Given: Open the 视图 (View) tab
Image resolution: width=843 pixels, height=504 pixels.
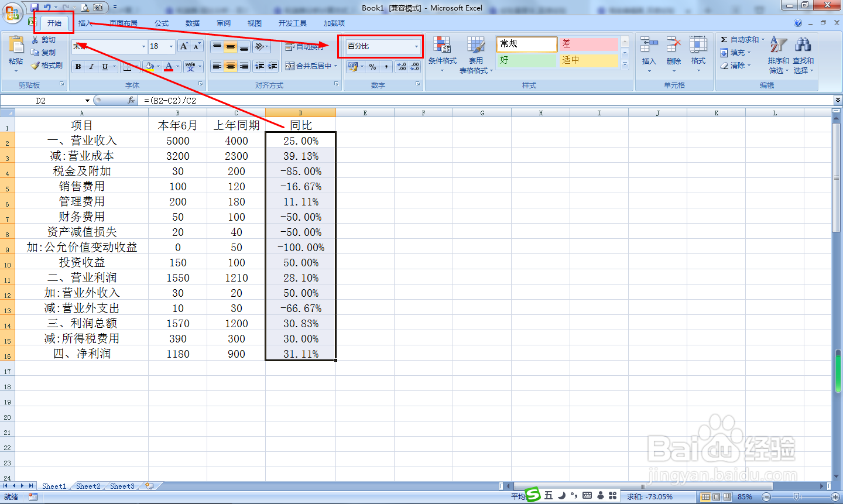Looking at the screenshot, I should pos(255,23).
